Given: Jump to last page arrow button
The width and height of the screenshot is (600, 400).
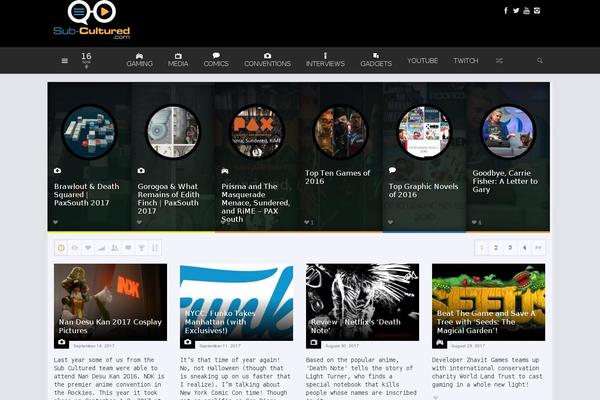Looking at the screenshot, I should [538, 248].
